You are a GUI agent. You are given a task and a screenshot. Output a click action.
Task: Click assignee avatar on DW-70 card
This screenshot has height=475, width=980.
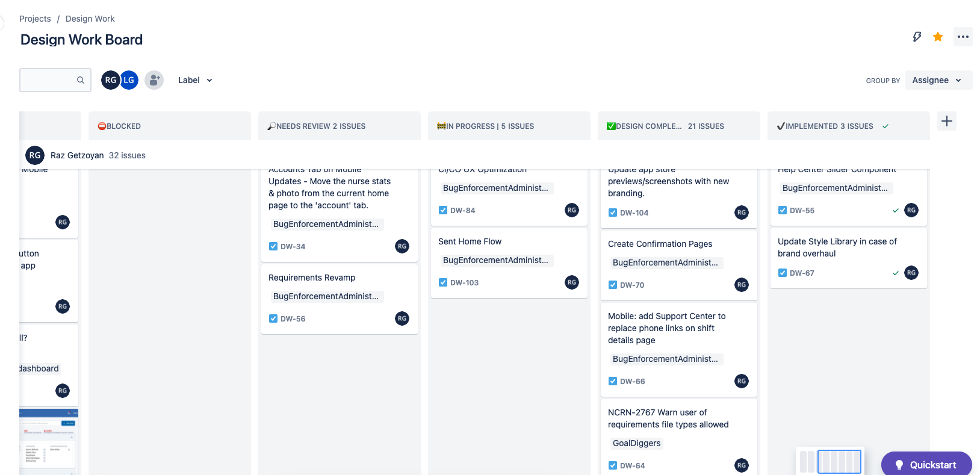coord(742,285)
